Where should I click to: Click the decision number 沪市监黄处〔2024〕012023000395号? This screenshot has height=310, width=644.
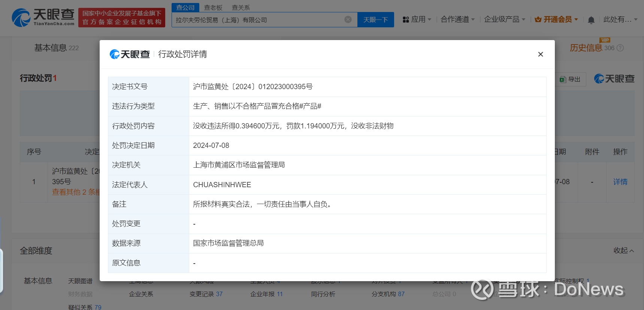click(253, 86)
